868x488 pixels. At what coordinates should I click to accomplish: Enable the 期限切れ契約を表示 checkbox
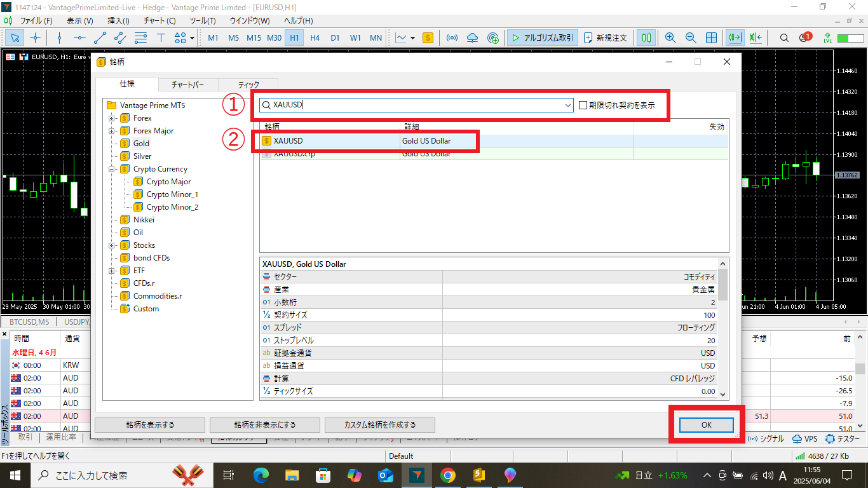[583, 105]
